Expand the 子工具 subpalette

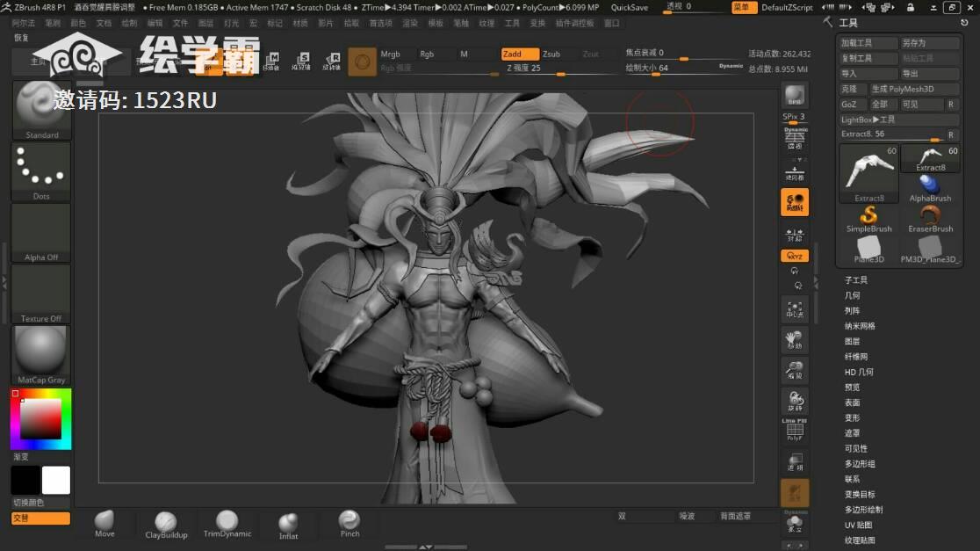[855, 280]
